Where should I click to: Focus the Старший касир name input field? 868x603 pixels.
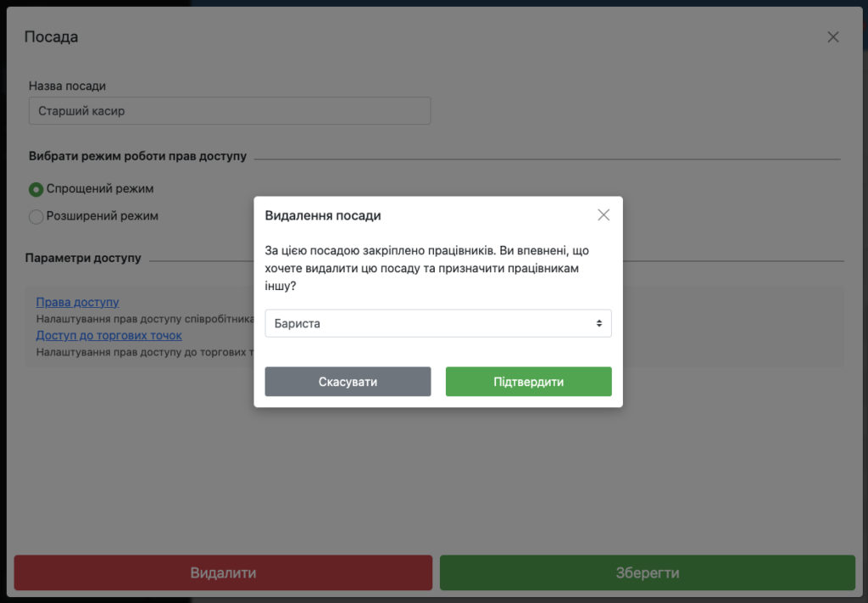click(229, 111)
